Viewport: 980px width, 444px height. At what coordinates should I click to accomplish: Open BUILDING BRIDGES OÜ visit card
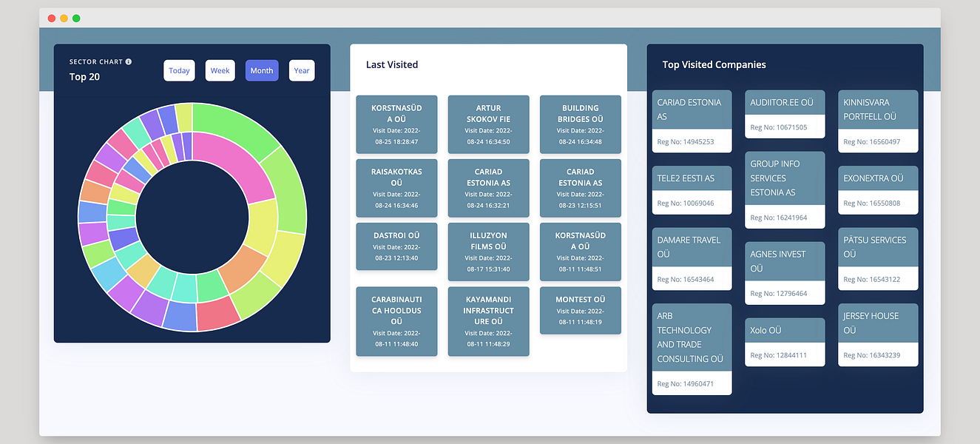coord(581,124)
